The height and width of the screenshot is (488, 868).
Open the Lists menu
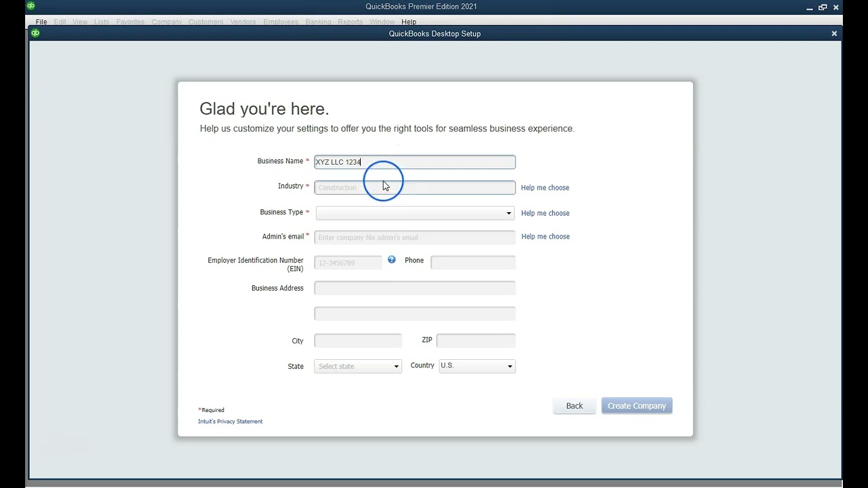pos(102,22)
